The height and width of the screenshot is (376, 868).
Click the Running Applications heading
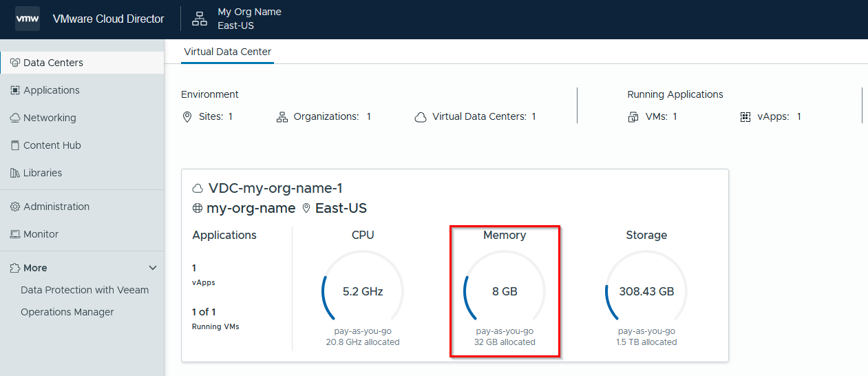pyautogui.click(x=675, y=94)
